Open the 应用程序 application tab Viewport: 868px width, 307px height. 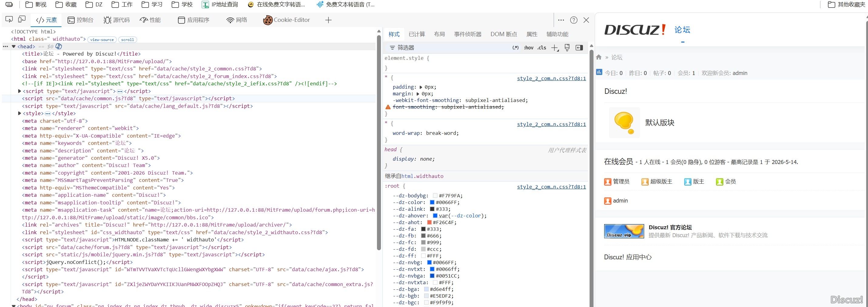[x=194, y=20]
